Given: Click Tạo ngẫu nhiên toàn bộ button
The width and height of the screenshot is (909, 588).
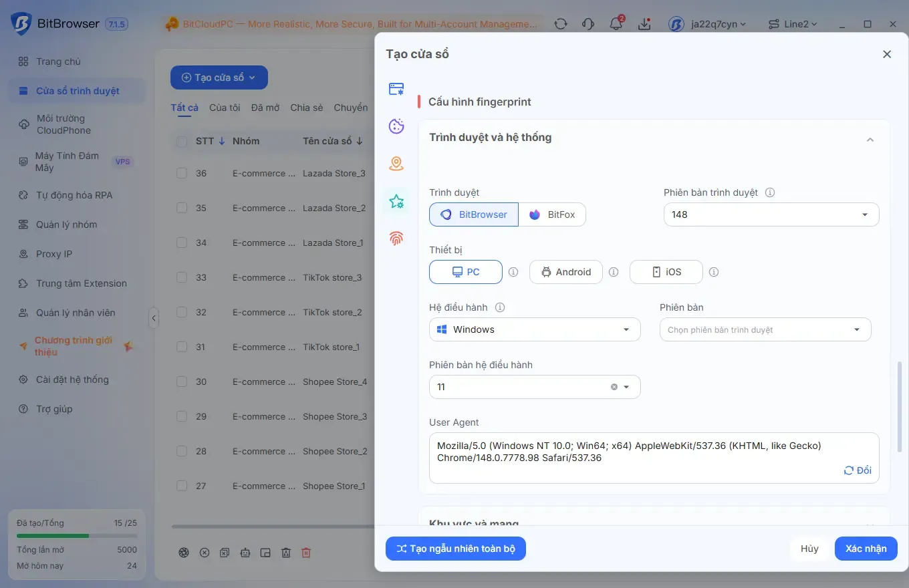Looking at the screenshot, I should [x=456, y=549].
